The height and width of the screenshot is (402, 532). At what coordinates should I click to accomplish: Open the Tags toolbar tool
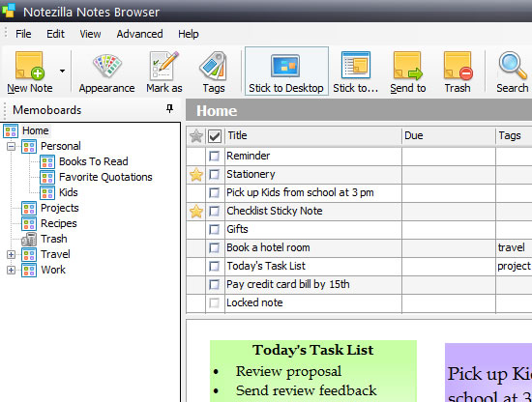pyautogui.click(x=214, y=72)
